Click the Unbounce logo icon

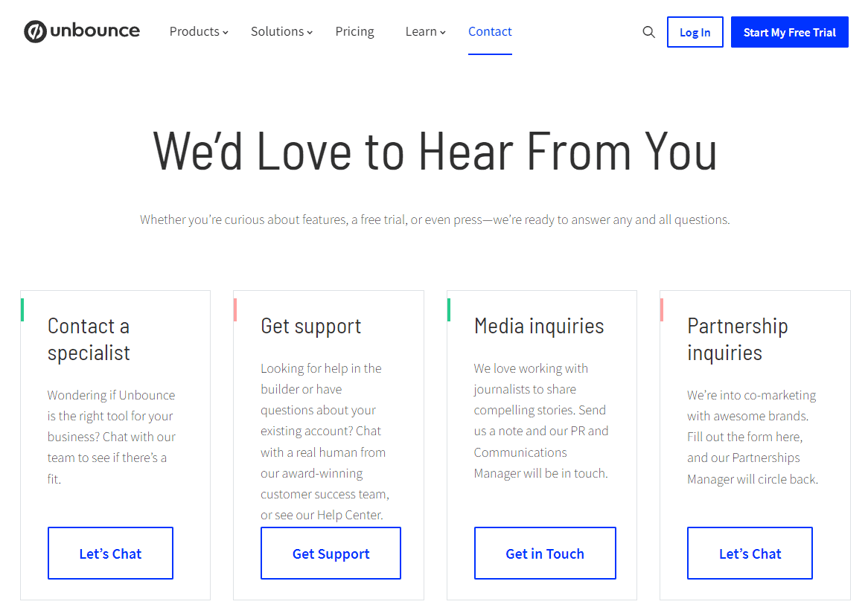pos(35,31)
